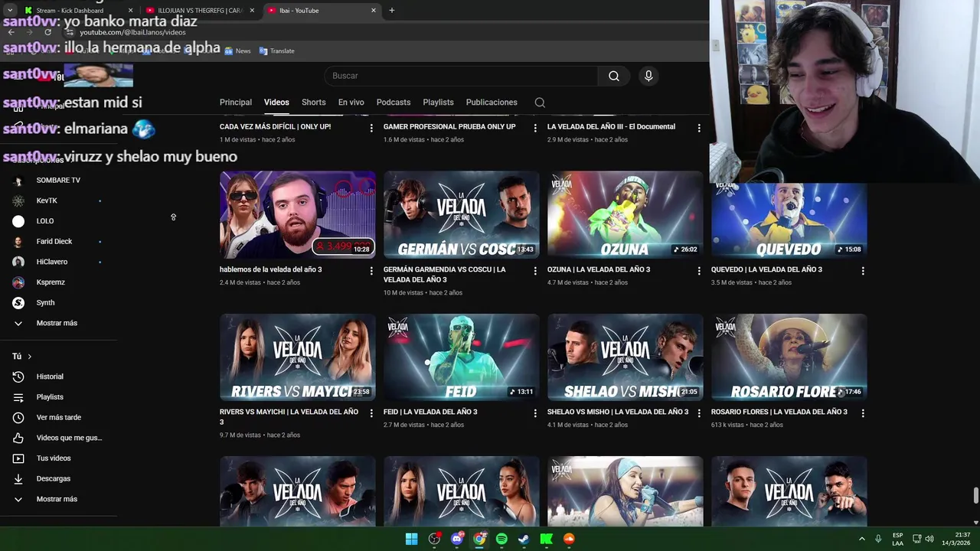
Task: Open Kick app from the taskbar
Action: (547, 539)
